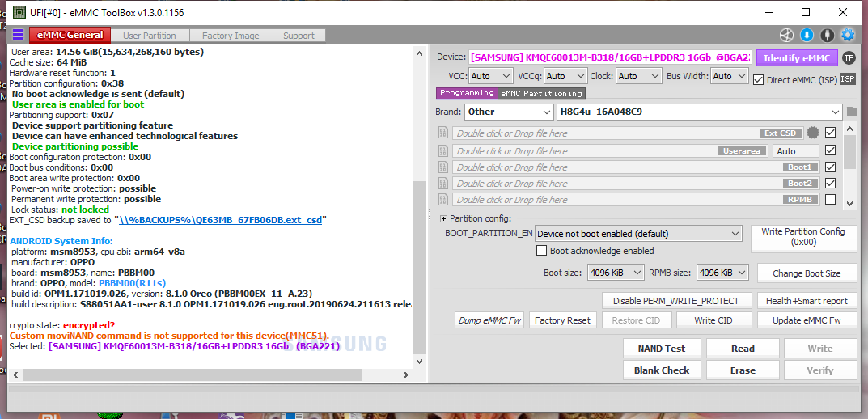This screenshot has width=868, height=419.
Task: Click the gray gear icon next to Ext CSD
Action: 812,133
